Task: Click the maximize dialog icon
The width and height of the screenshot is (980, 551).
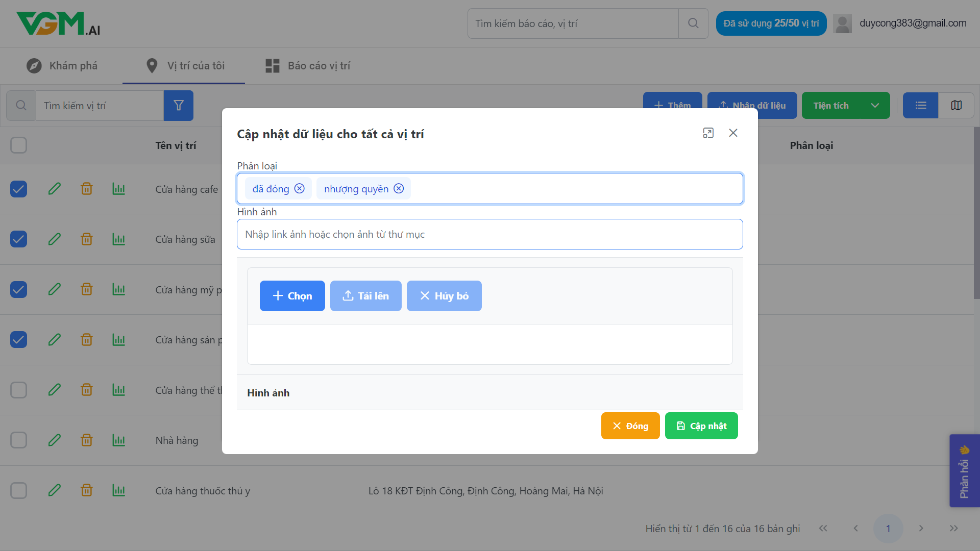Action: coord(708,133)
